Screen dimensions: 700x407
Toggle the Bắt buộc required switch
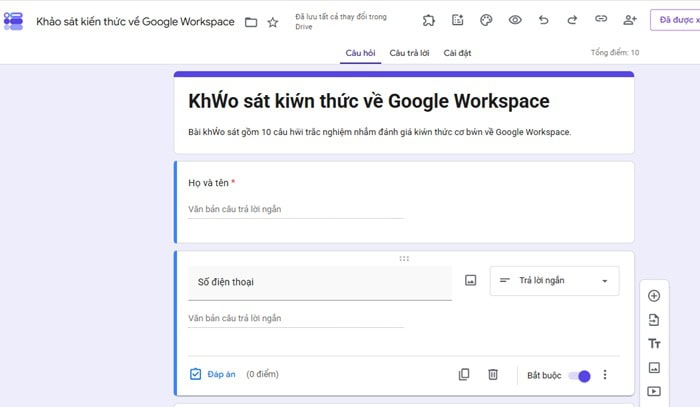pyautogui.click(x=579, y=376)
